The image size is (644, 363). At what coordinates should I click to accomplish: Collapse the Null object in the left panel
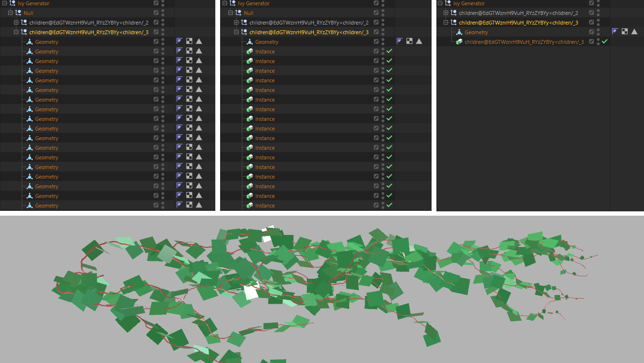[x=11, y=13]
